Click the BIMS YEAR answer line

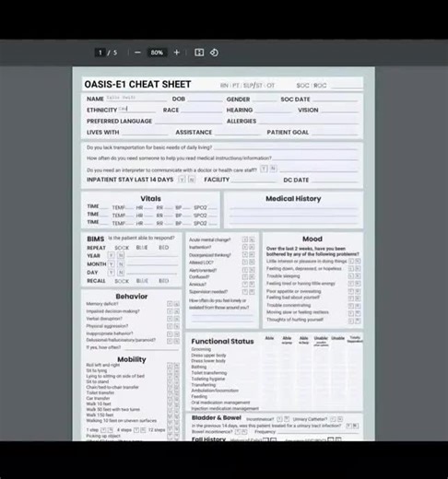pos(152,255)
